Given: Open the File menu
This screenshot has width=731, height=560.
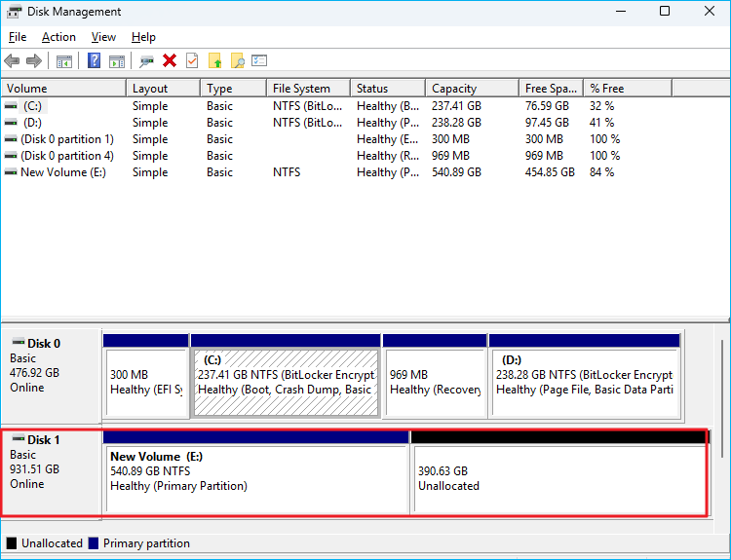Looking at the screenshot, I should click(18, 37).
